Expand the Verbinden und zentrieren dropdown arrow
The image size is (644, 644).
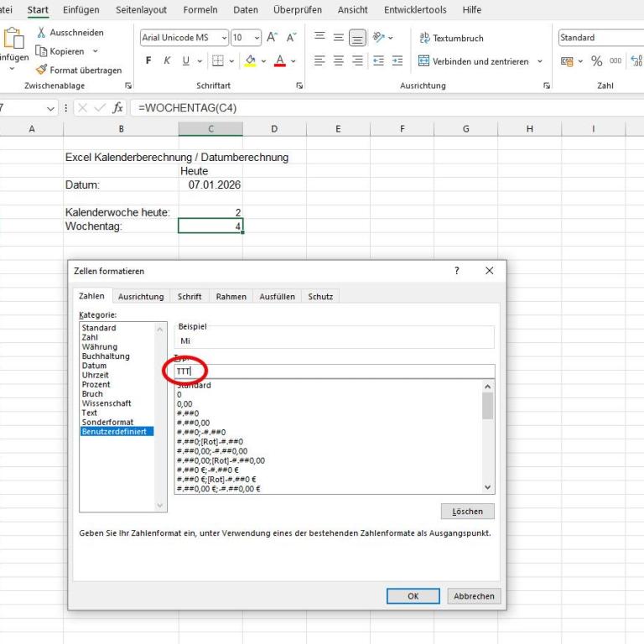pyautogui.click(x=540, y=61)
